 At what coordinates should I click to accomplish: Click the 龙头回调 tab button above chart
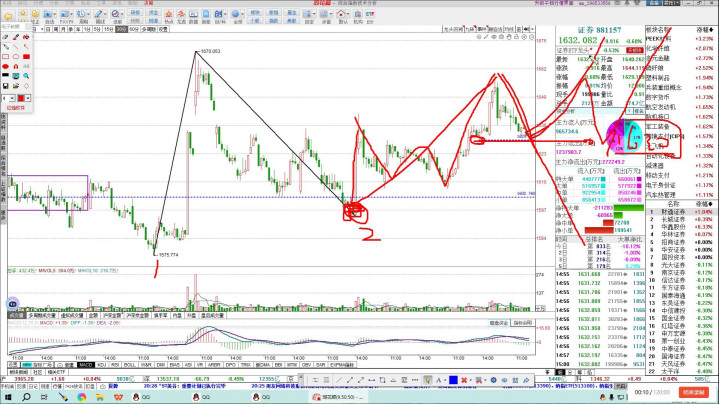[453, 29]
